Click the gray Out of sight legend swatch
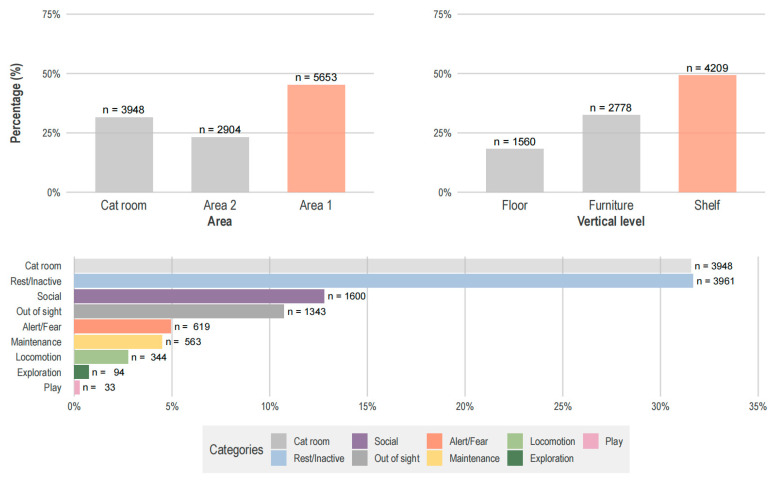The height and width of the screenshot is (482, 780). 360,458
